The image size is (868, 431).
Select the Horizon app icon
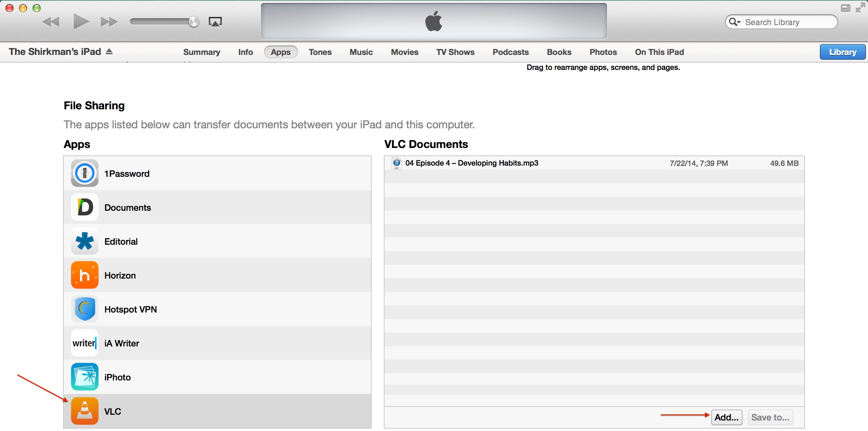pos(85,275)
